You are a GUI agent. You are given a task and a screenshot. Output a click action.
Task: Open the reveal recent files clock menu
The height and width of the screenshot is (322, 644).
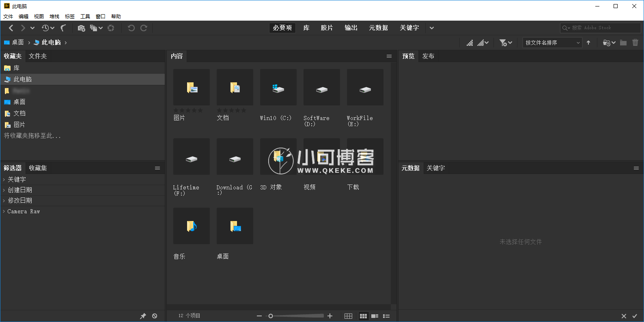tap(48, 28)
